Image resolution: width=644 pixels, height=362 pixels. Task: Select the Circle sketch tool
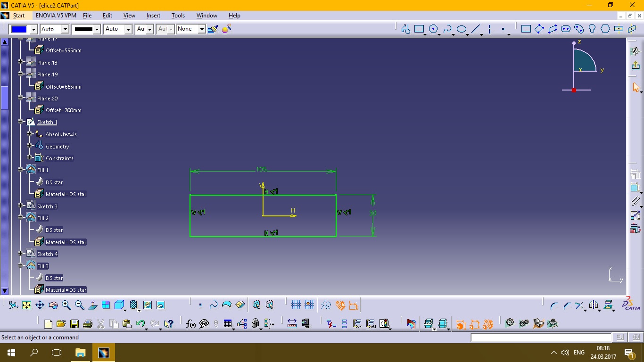tap(433, 29)
